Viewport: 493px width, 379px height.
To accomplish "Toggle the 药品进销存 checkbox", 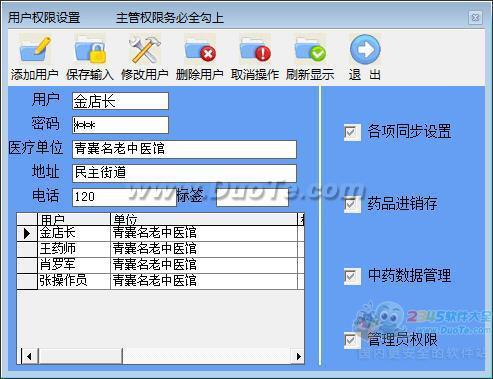I will (352, 204).
